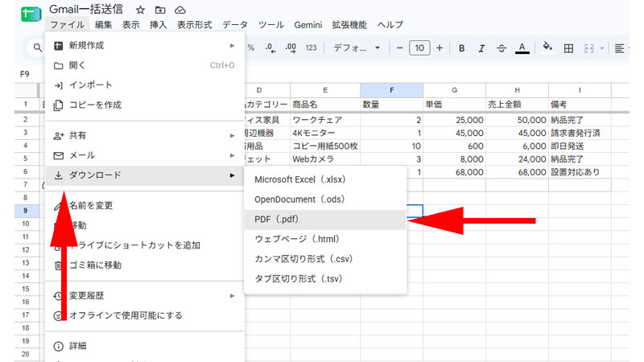Open the ファイル menu
The image size is (644, 362).
68,25
